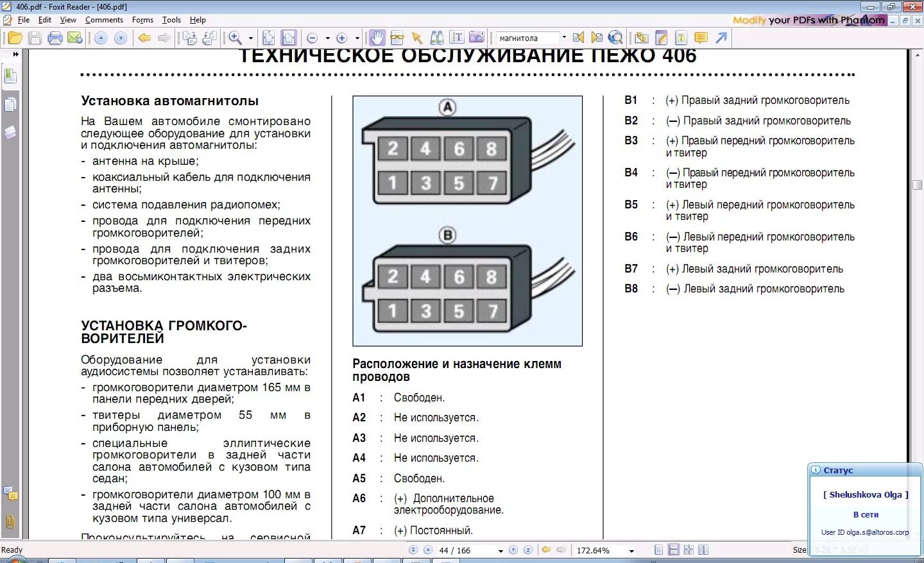Email the PDF with the envelope icon

coord(75,38)
